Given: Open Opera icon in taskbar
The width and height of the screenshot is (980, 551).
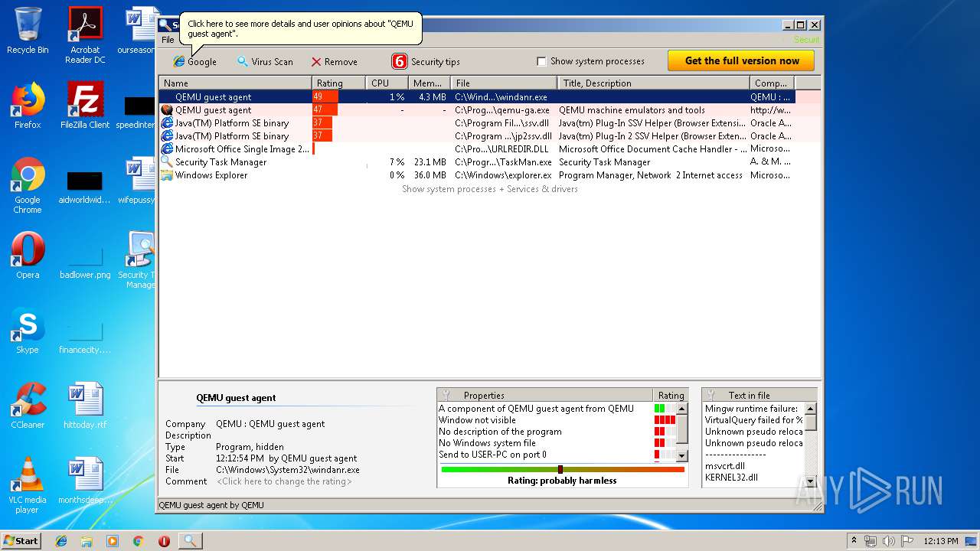Looking at the screenshot, I should [x=164, y=541].
